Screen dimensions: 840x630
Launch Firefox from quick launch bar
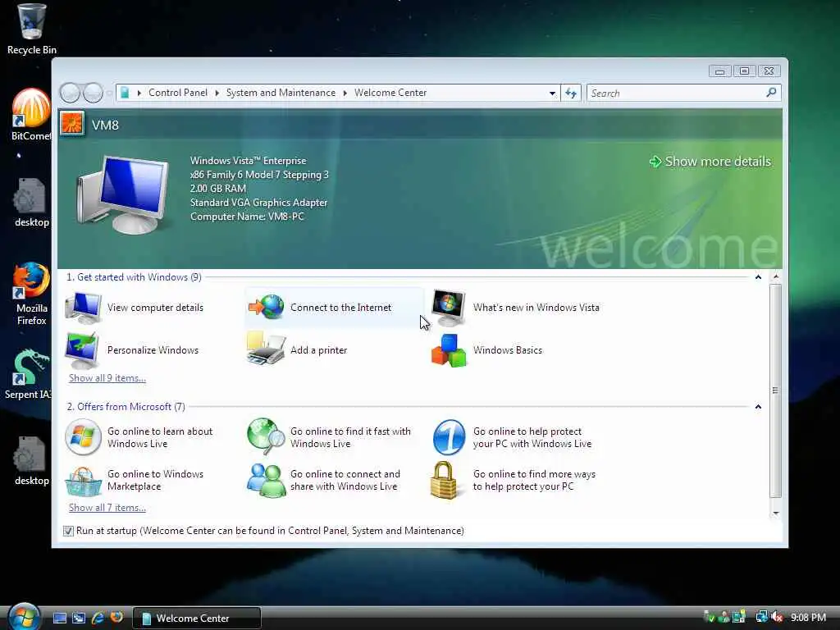116,617
